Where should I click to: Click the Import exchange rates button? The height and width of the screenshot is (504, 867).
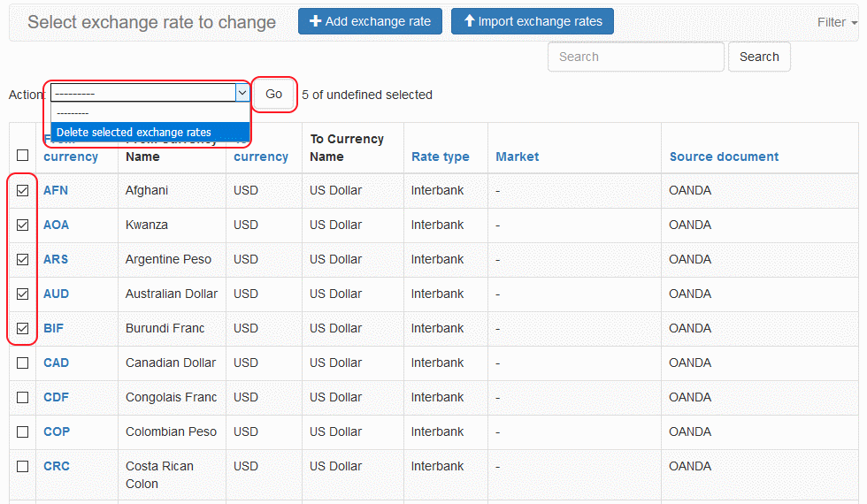[532, 21]
